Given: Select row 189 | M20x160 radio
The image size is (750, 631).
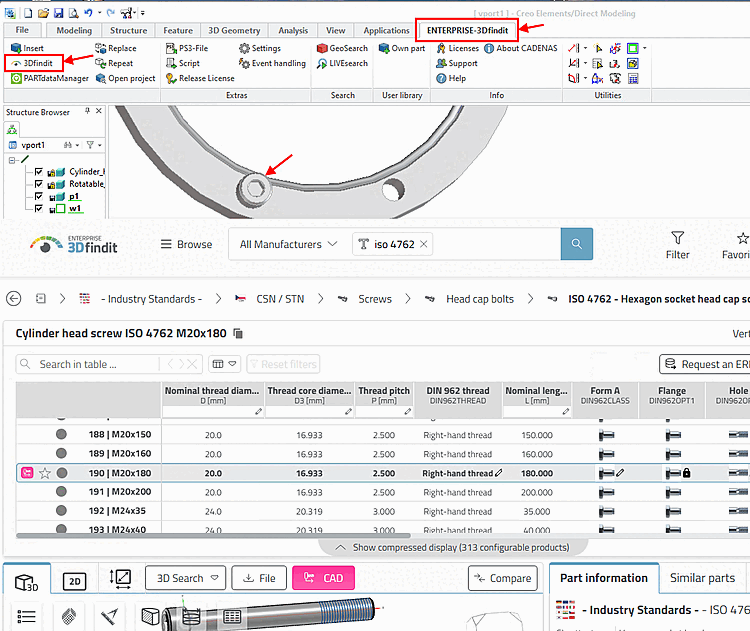Looking at the screenshot, I should point(61,454).
